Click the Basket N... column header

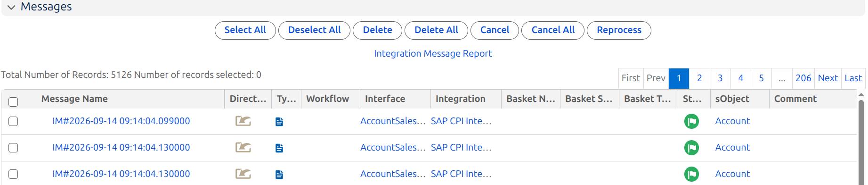point(531,99)
